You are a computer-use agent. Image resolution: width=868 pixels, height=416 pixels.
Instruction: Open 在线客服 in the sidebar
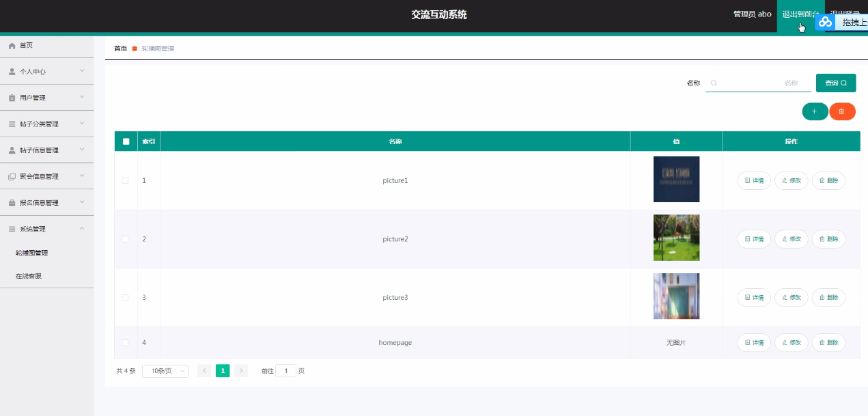click(x=29, y=276)
